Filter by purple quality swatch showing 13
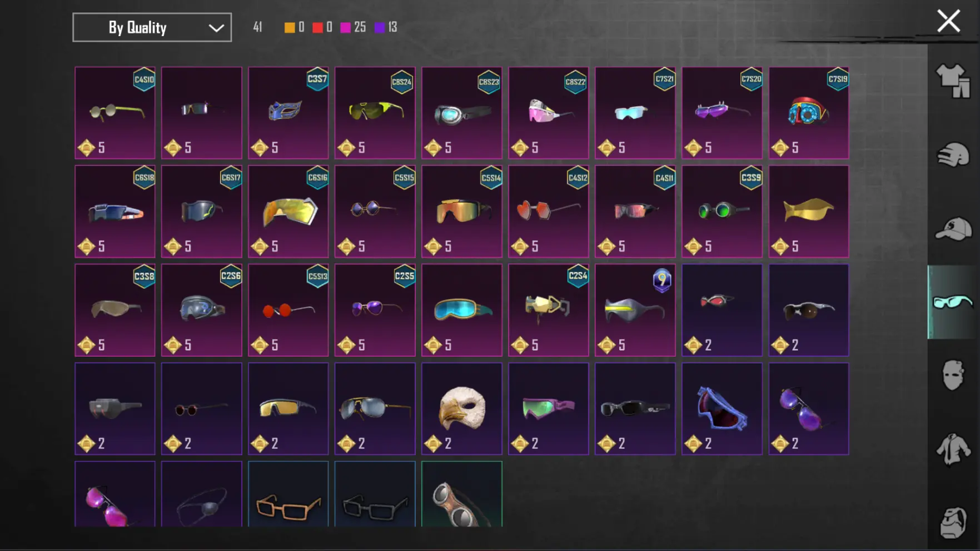Image resolution: width=980 pixels, height=551 pixels. click(380, 27)
